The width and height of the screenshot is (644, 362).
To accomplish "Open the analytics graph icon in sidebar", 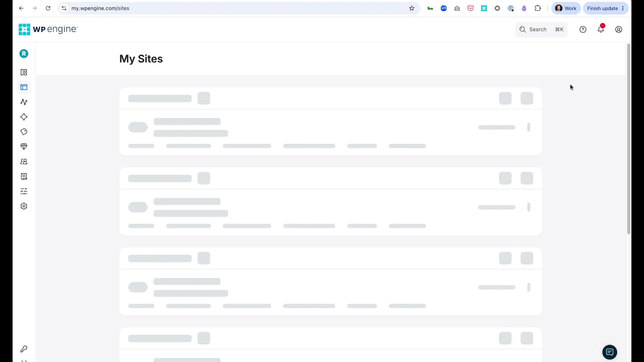I will 24,102.
